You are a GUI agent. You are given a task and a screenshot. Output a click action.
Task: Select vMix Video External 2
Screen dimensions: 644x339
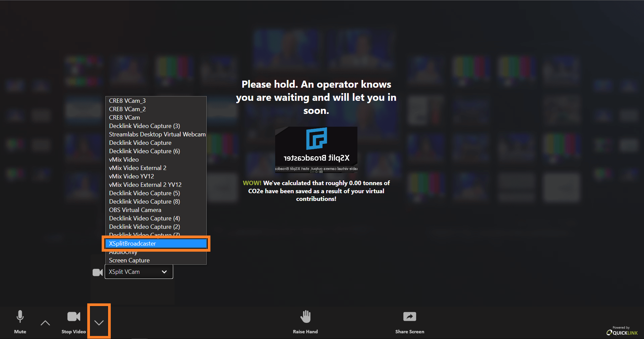[156, 168]
